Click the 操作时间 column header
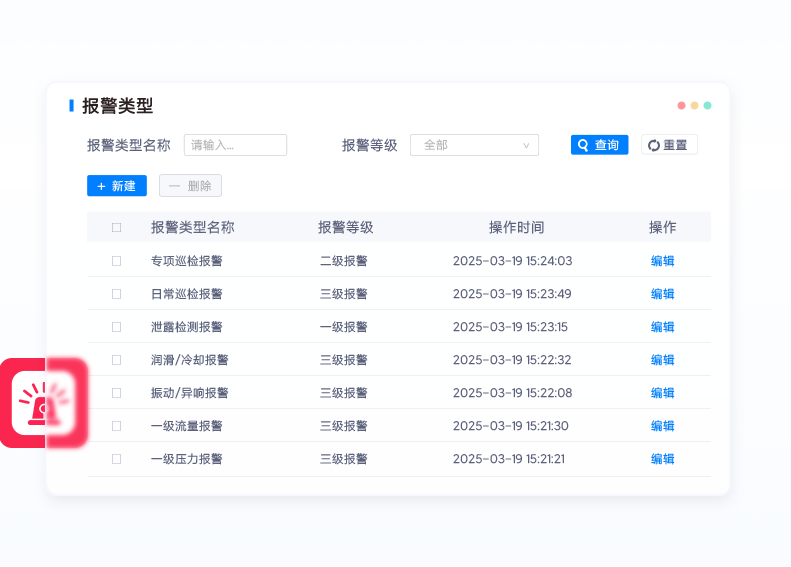The height and width of the screenshot is (567, 791). pos(516,227)
